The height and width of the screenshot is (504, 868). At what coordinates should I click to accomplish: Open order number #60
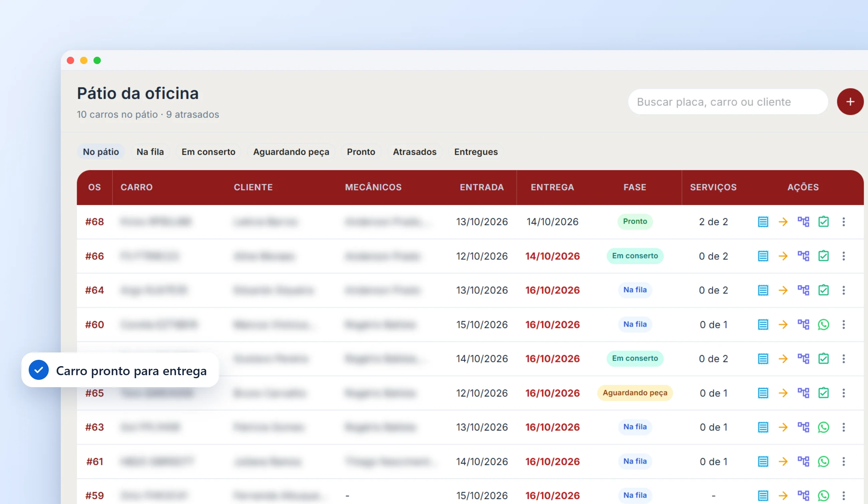95,324
